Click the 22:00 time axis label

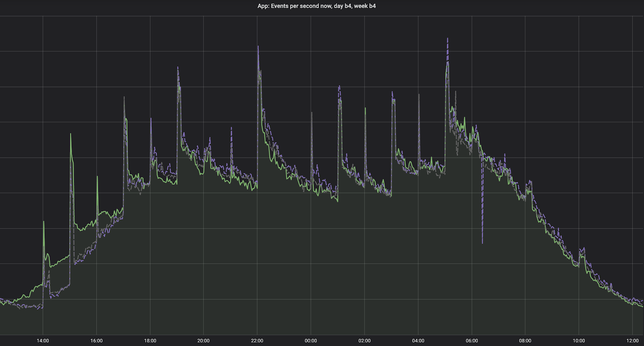coord(257,341)
